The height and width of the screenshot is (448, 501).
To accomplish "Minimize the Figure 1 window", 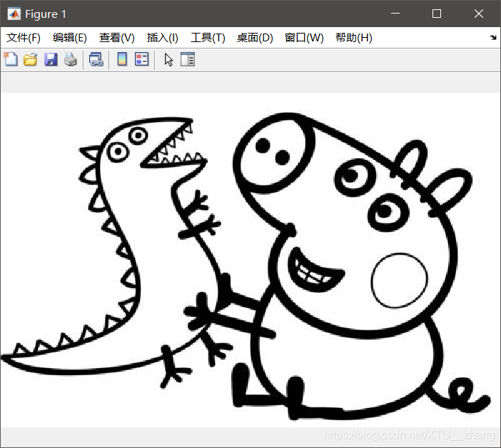I will [x=395, y=14].
